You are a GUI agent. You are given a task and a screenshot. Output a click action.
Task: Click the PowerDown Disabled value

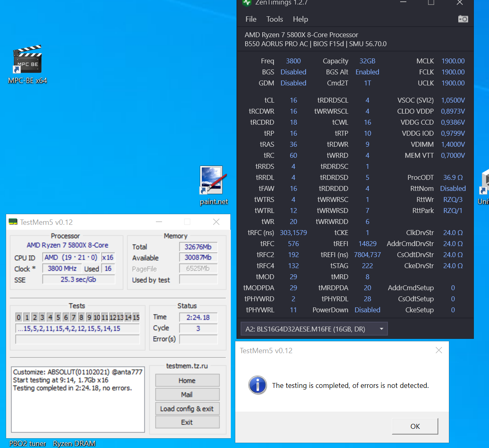tap(367, 310)
